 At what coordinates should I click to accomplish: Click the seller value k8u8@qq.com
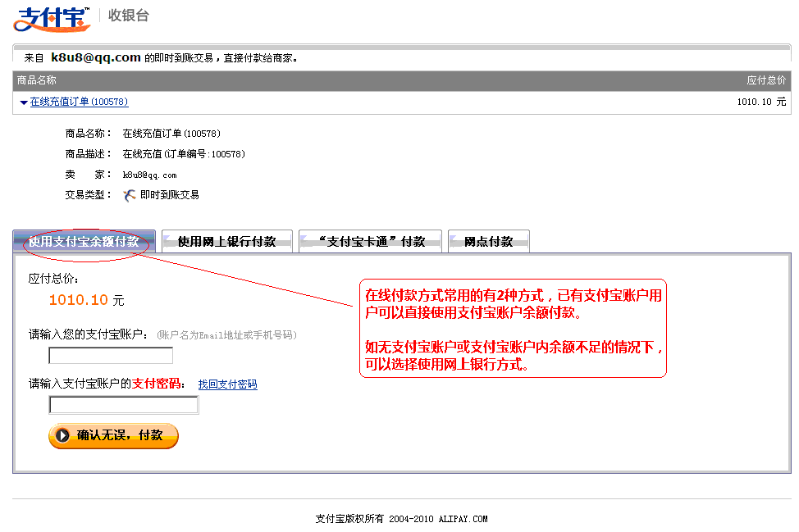pos(150,175)
